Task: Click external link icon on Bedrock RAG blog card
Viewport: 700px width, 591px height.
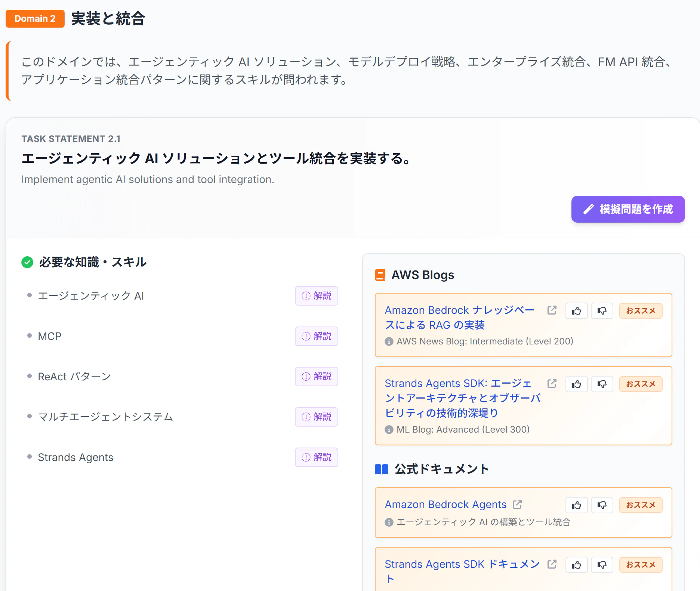Action: click(552, 310)
